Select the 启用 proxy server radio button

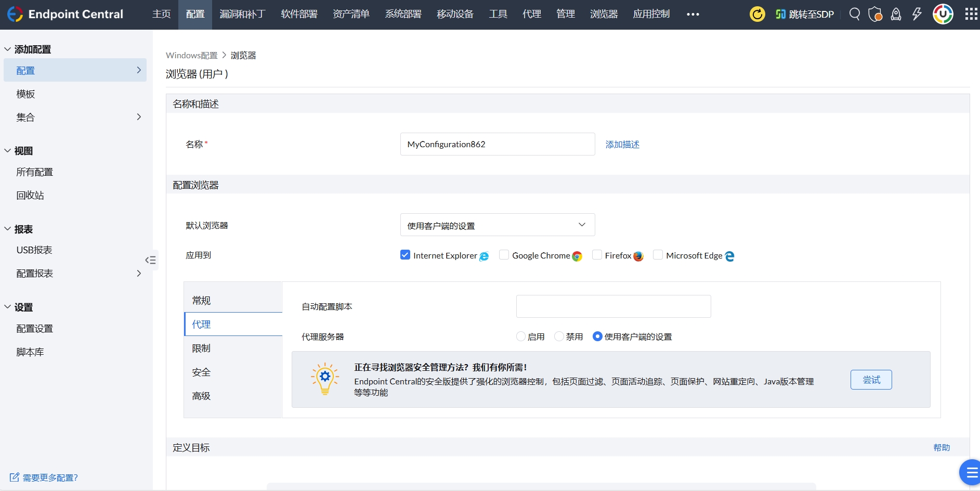pos(521,337)
